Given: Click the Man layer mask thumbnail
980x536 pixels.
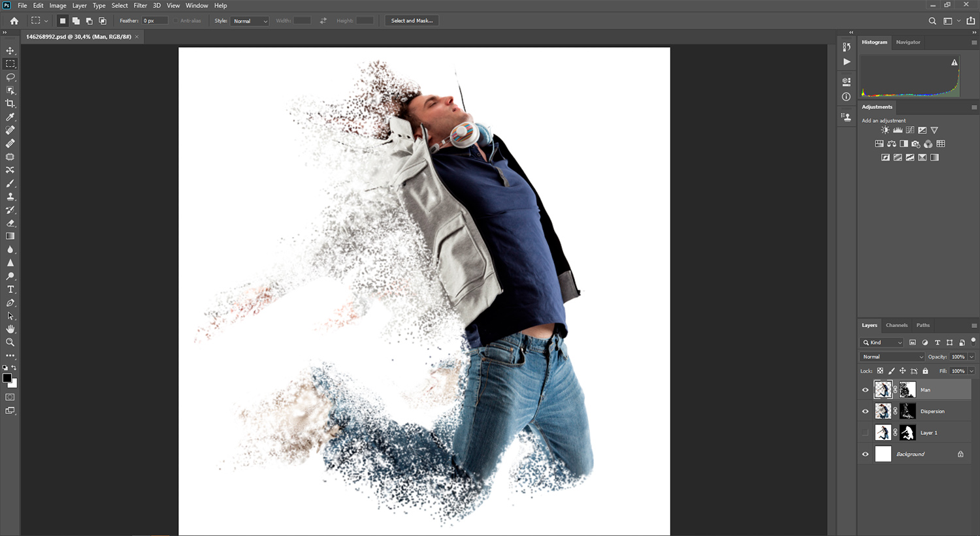Looking at the screenshot, I should click(x=907, y=389).
